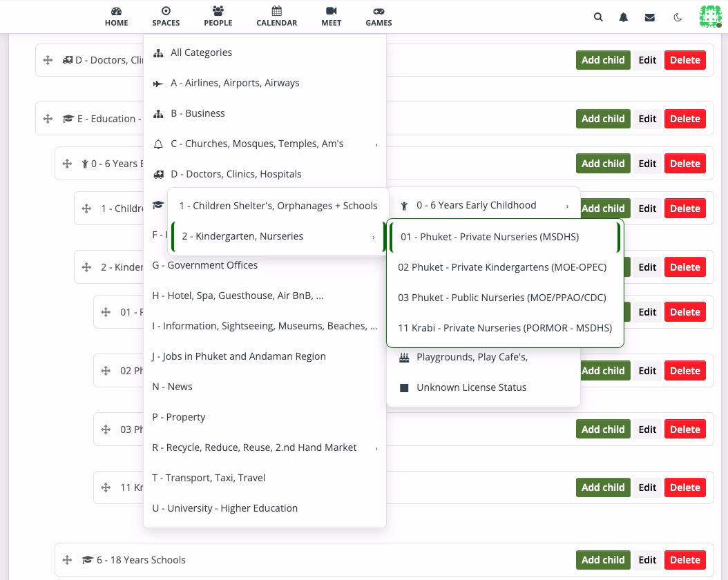Image resolution: width=728 pixels, height=580 pixels.
Task: Select 03 Phuket - Public Nurseries (MOE/PPAO/CDC)
Action: click(x=505, y=298)
